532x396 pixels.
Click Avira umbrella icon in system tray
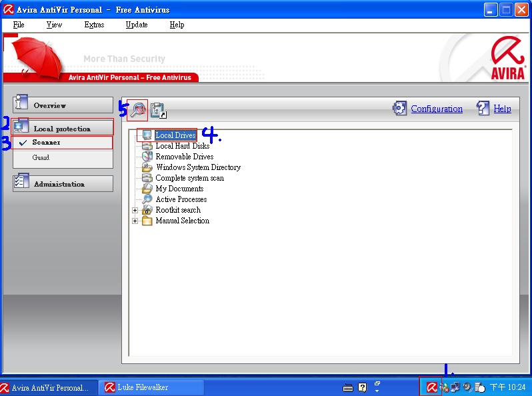click(432, 387)
